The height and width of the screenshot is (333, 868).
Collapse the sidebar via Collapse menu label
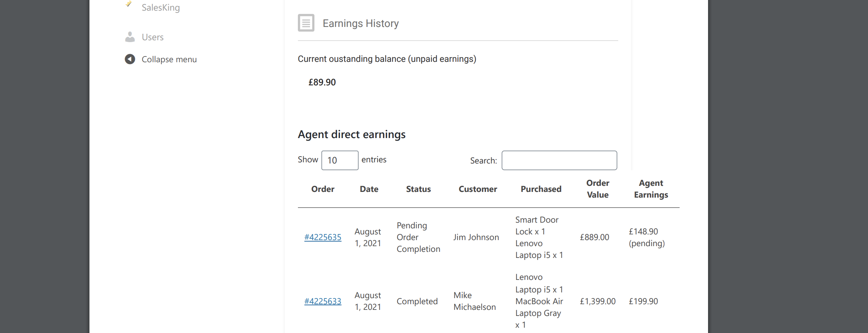[169, 59]
